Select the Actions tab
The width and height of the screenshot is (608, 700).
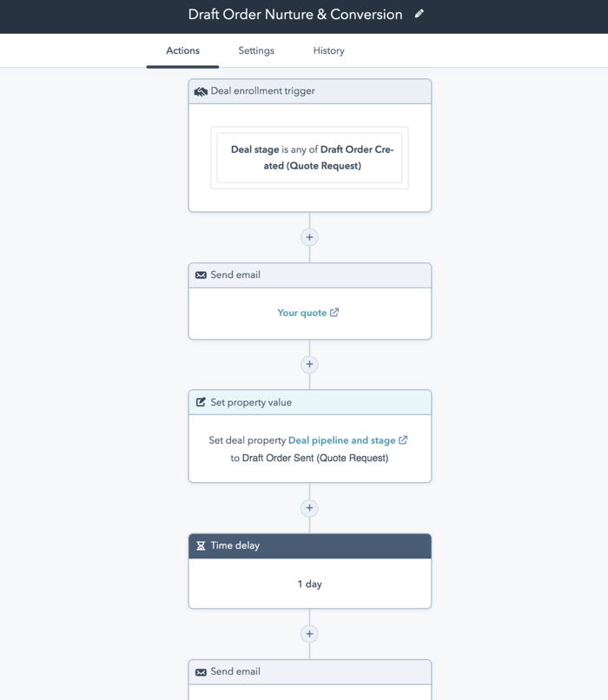pyautogui.click(x=182, y=51)
